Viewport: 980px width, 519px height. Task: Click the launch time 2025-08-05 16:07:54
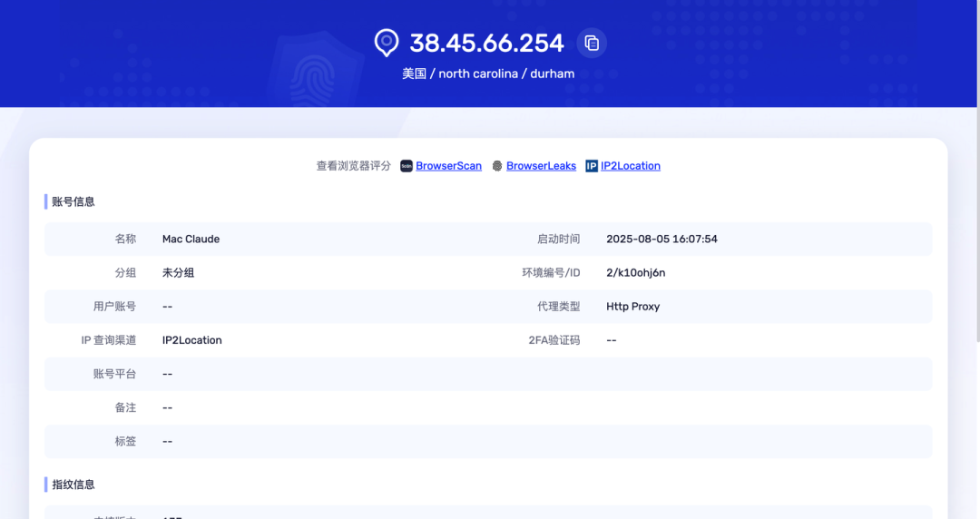click(661, 239)
